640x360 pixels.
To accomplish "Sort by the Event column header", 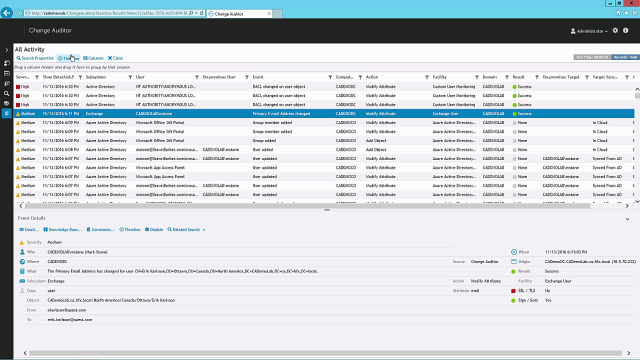I will click(258, 77).
